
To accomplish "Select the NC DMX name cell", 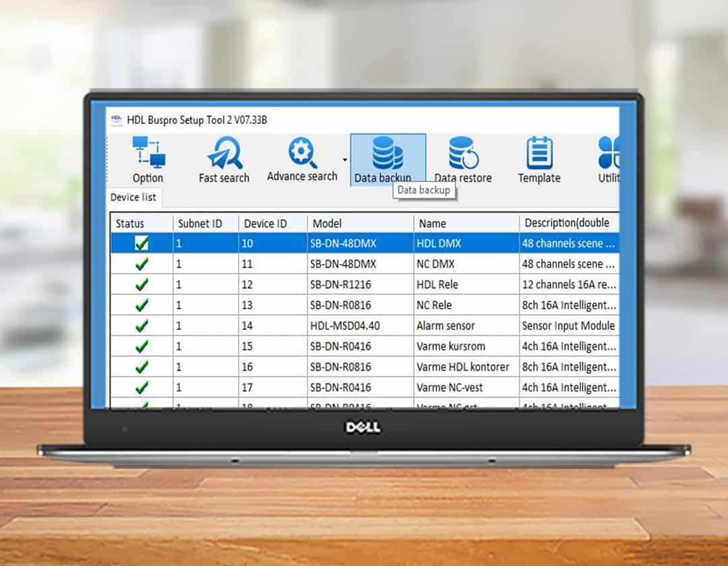I will (x=466, y=264).
